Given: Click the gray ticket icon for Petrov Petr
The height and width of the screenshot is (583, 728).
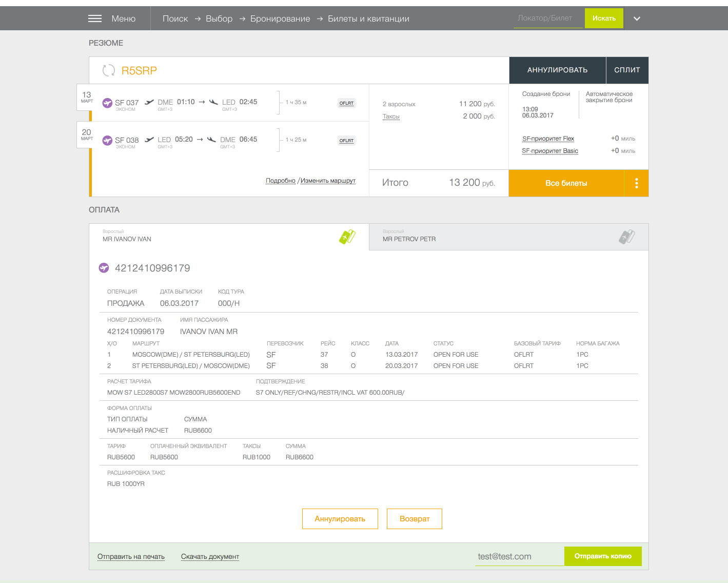Looking at the screenshot, I should point(627,237).
